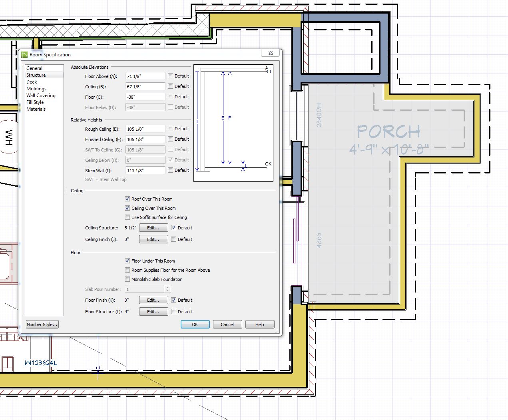Close the Room Specification dialog
Screen dimensions: 508x420
click(271, 53)
